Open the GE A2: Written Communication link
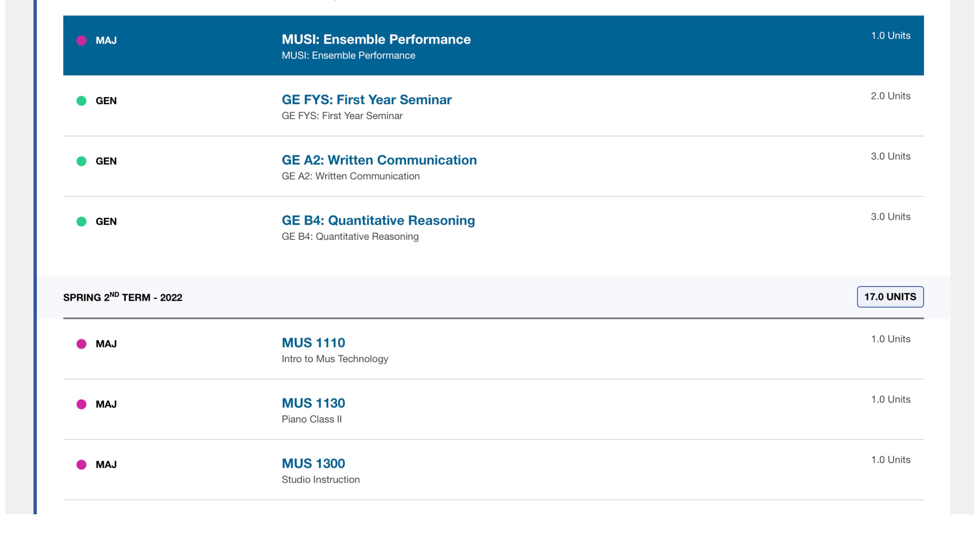The height and width of the screenshot is (549, 980). (379, 160)
